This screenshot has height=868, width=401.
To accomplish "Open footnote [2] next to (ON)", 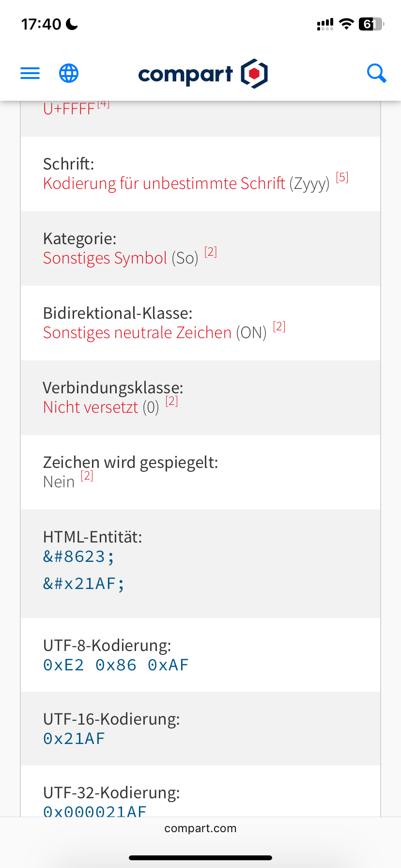I will (x=279, y=326).
